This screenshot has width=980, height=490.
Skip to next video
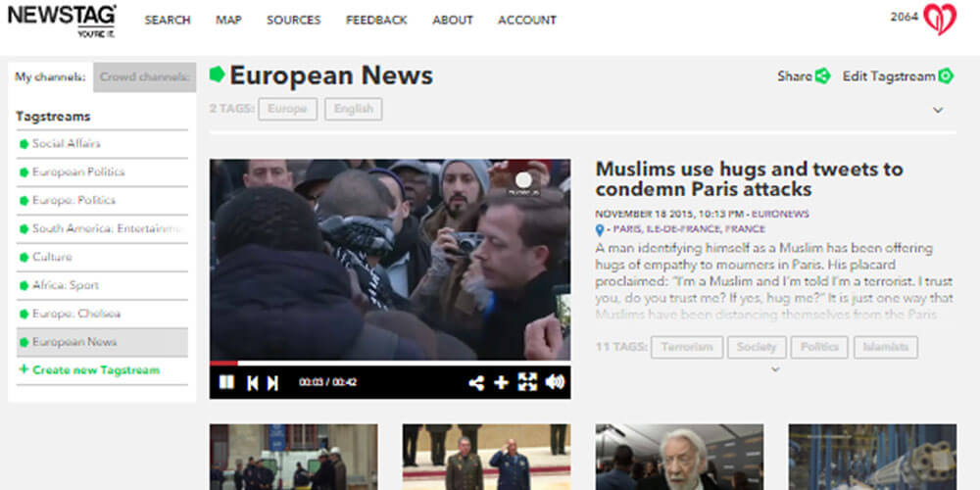tap(272, 382)
